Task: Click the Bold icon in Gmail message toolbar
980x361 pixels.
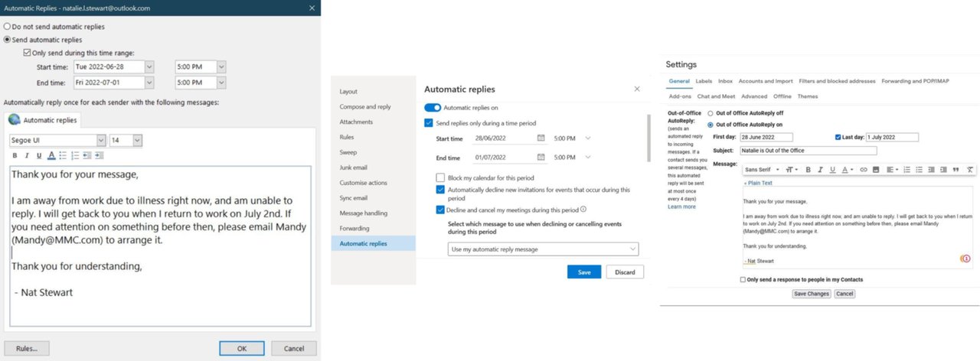Action: (808, 169)
